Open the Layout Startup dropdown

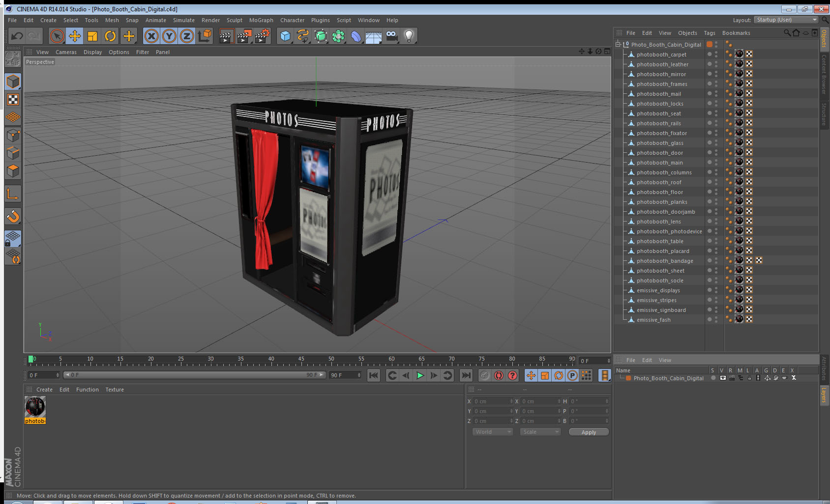pyautogui.click(x=786, y=20)
